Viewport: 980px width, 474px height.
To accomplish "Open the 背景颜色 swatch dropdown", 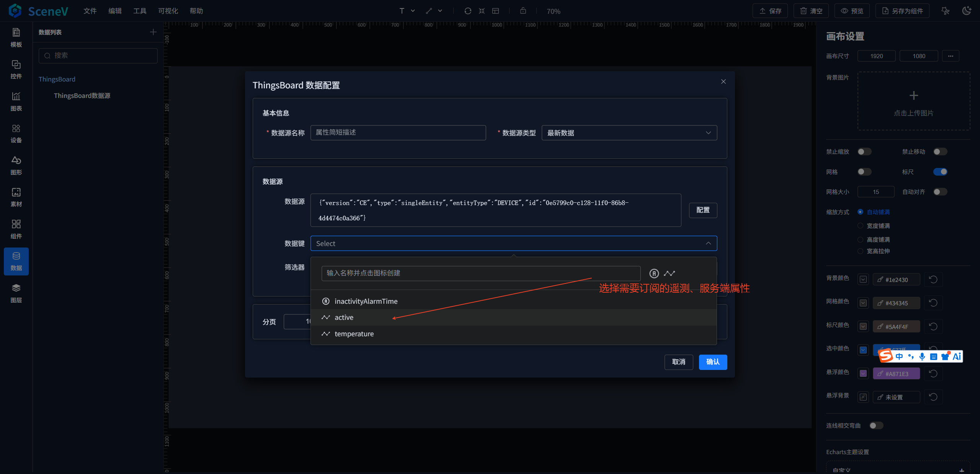I will pos(863,280).
